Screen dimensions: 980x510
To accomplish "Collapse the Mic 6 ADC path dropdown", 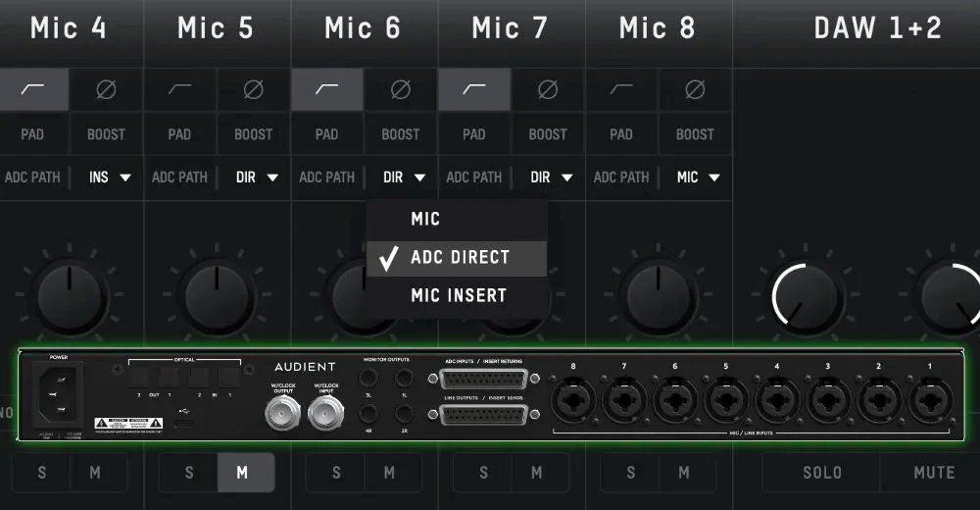I will coord(403,178).
